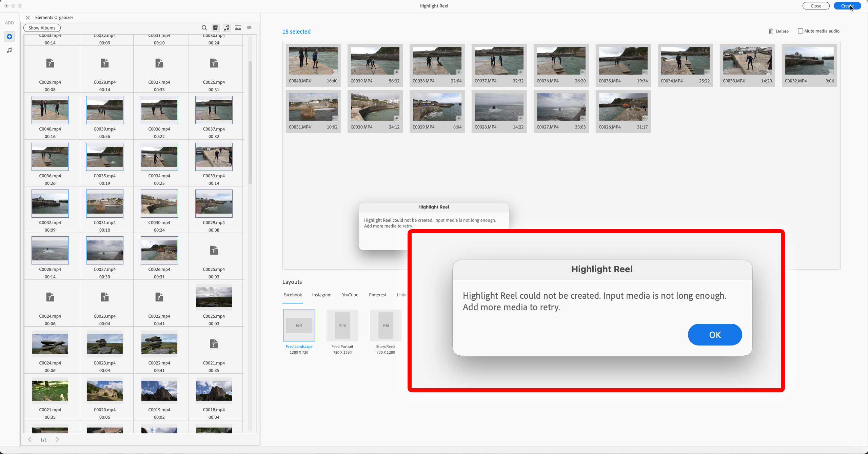
Task: Click smart trim icon on selected clip C0033.MP4
Action: tap(769, 72)
